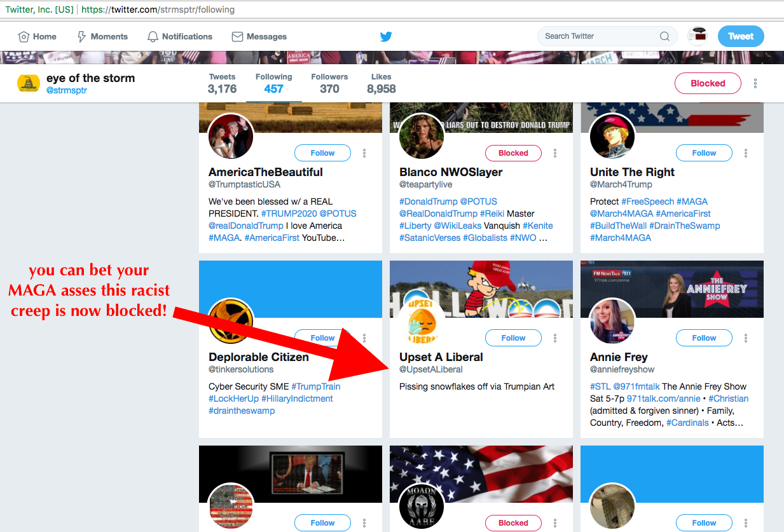784x532 pixels.
Task: Toggle Follow for Annie Frey
Action: (704, 338)
